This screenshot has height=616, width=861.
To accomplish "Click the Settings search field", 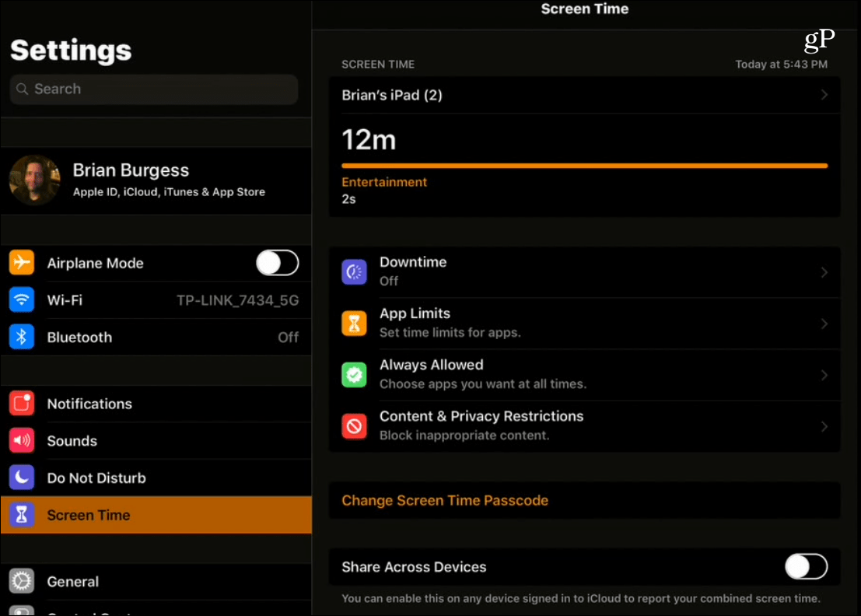I will pyautogui.click(x=154, y=89).
